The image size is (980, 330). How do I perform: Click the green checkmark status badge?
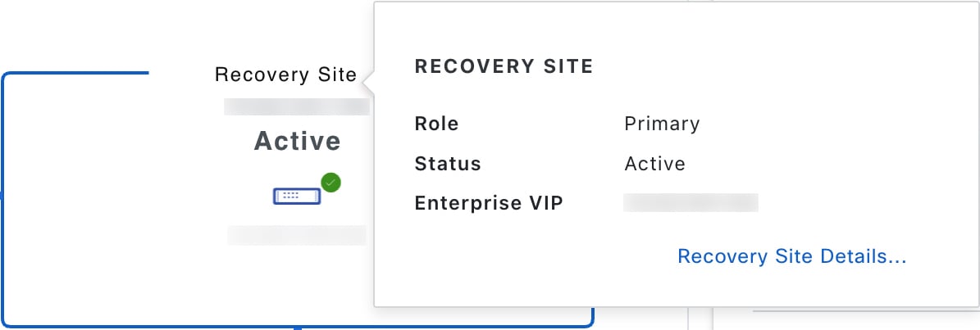pyautogui.click(x=330, y=183)
